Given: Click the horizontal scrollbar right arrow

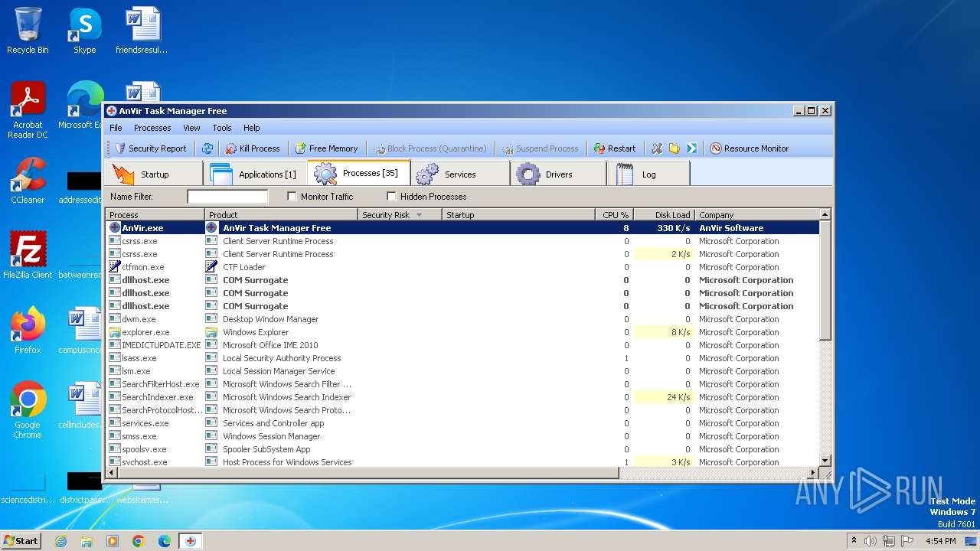Looking at the screenshot, I should coord(813,473).
